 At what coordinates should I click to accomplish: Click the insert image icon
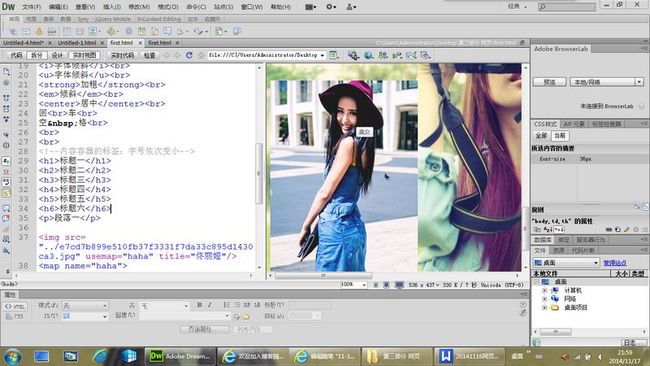(94, 31)
